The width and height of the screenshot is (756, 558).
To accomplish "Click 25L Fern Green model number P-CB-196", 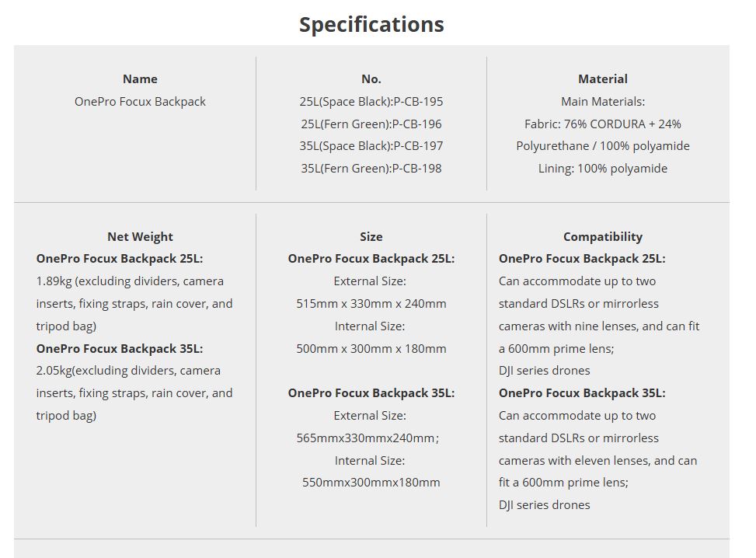I will [371, 124].
